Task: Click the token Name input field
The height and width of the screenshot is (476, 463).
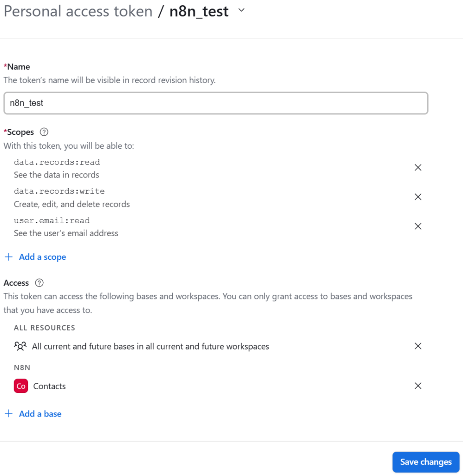Action: [215, 103]
